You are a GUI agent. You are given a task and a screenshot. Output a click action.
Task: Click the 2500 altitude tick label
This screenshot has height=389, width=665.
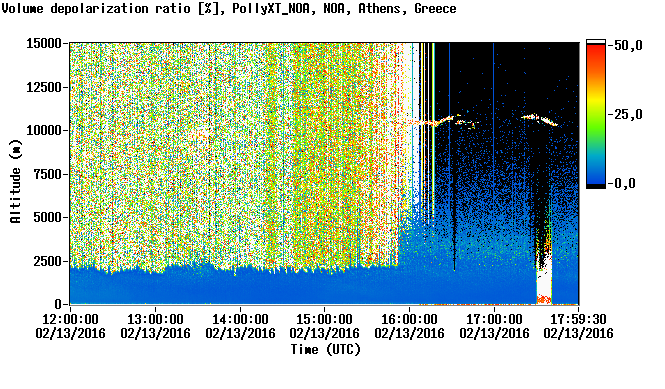[x=47, y=261]
